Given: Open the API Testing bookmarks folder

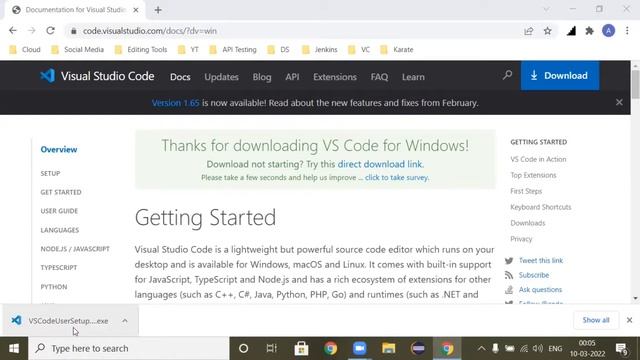Looking at the screenshot, I should pyautogui.click(x=233, y=50).
